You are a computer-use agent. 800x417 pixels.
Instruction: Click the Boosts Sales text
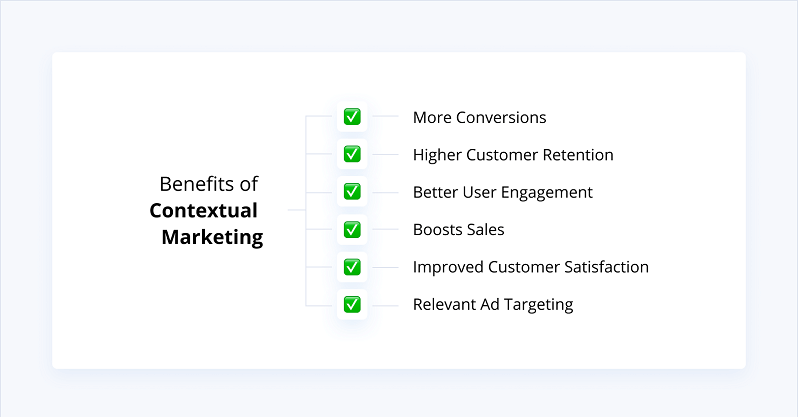point(458,229)
